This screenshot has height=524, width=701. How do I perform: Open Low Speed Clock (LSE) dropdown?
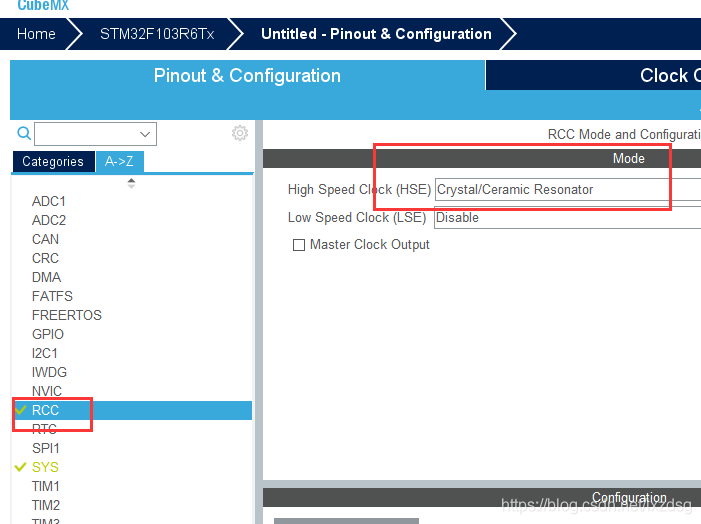(x=568, y=217)
